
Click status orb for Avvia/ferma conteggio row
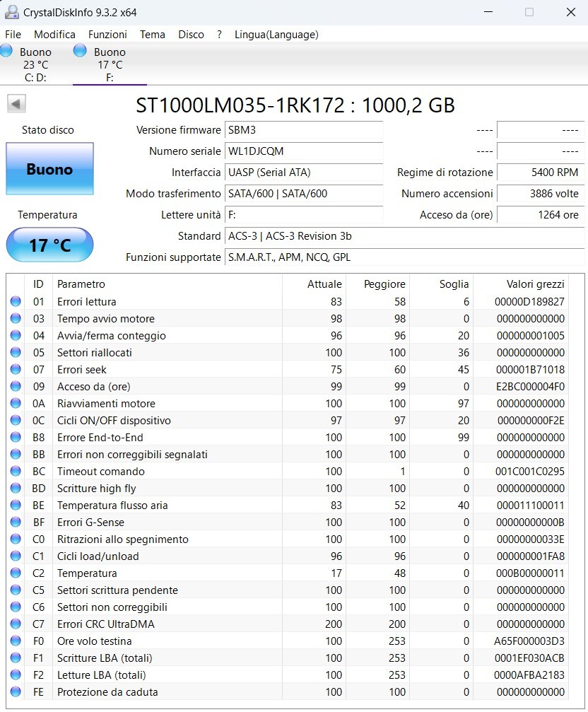[16, 335]
